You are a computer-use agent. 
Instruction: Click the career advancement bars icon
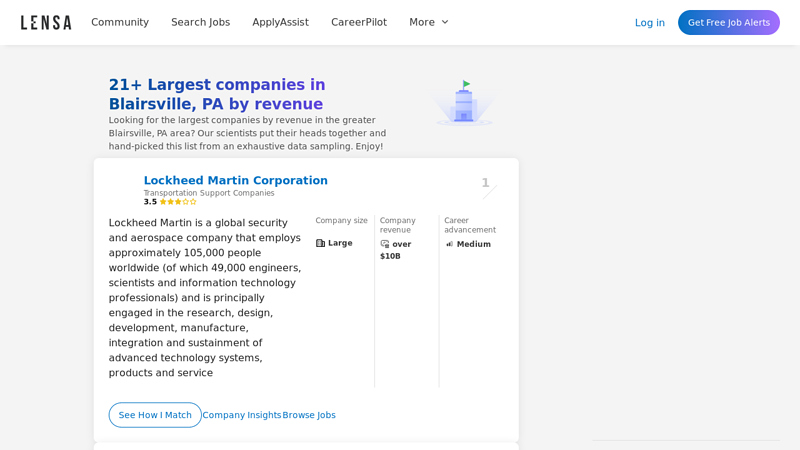pyautogui.click(x=450, y=244)
